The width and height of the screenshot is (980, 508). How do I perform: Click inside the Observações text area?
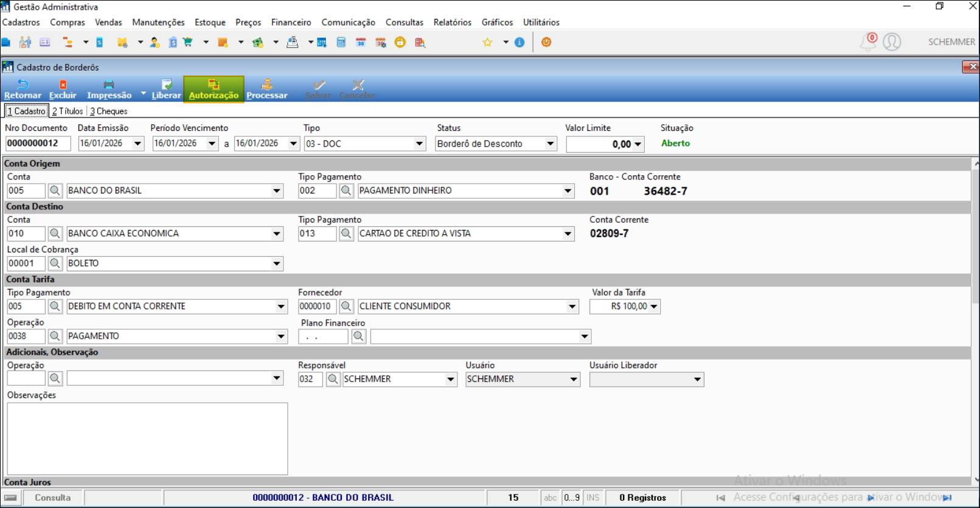click(147, 438)
